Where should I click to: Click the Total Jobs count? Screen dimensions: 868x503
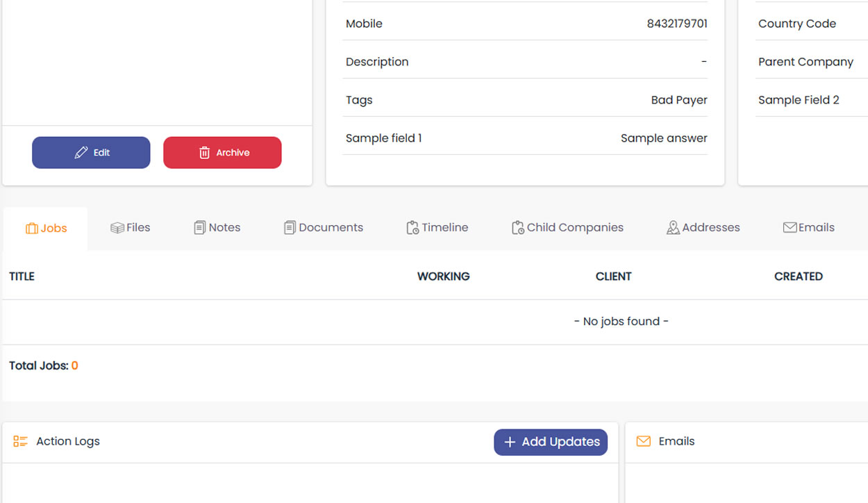(x=74, y=366)
